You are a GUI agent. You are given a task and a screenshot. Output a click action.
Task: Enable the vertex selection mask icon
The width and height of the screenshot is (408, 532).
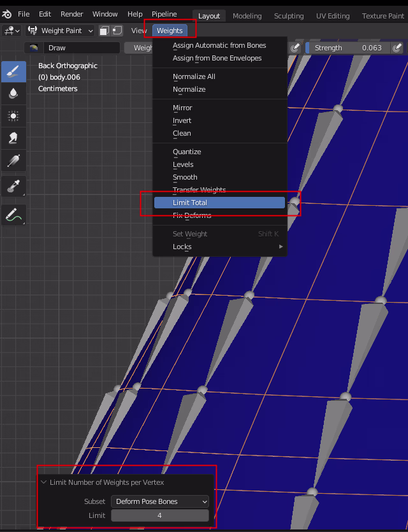(117, 31)
